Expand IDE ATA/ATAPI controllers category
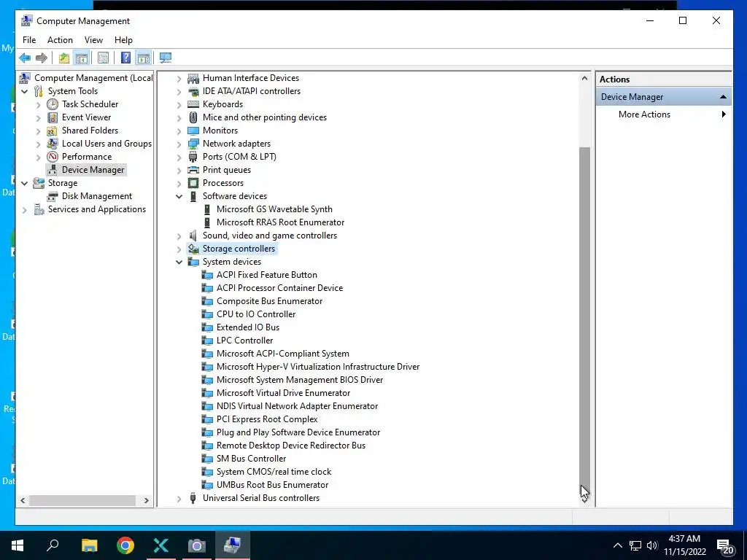Viewport: 747px width, 560px height. [179, 91]
